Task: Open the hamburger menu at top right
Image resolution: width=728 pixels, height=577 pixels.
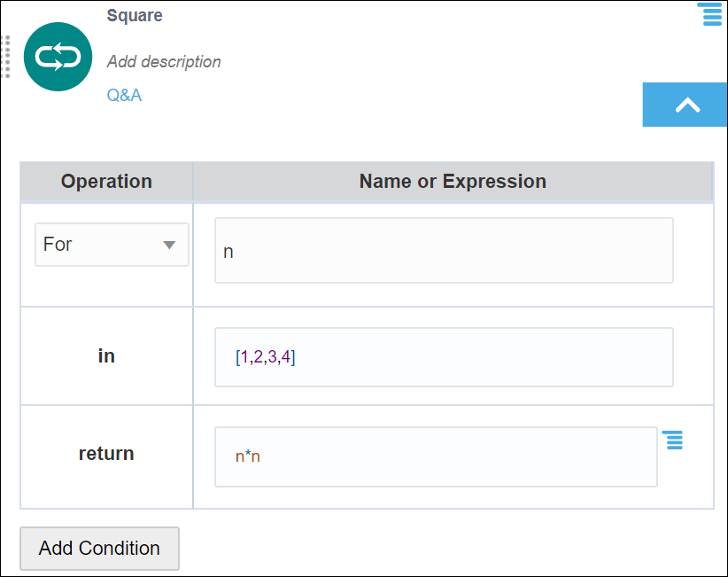Action: click(x=709, y=14)
